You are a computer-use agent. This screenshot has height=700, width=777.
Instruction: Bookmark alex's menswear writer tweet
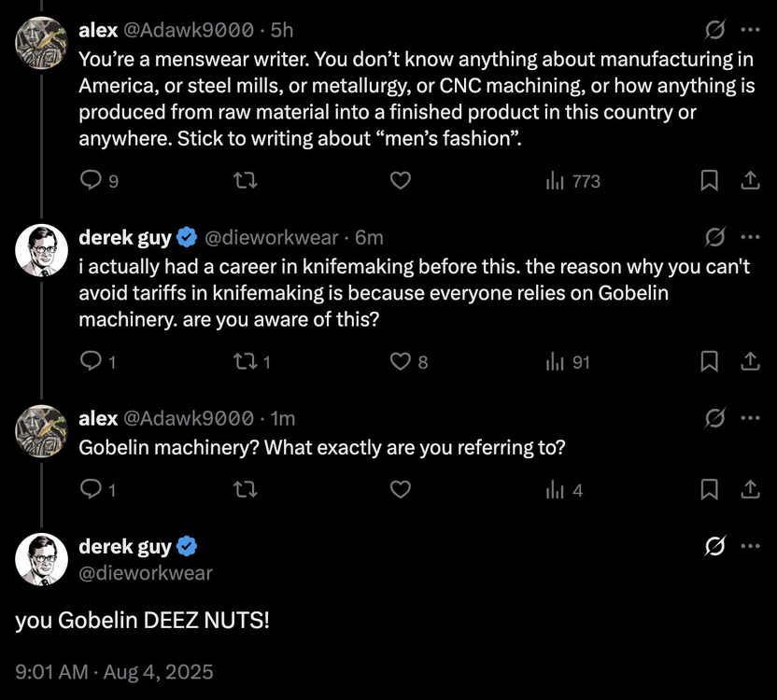coord(710,180)
